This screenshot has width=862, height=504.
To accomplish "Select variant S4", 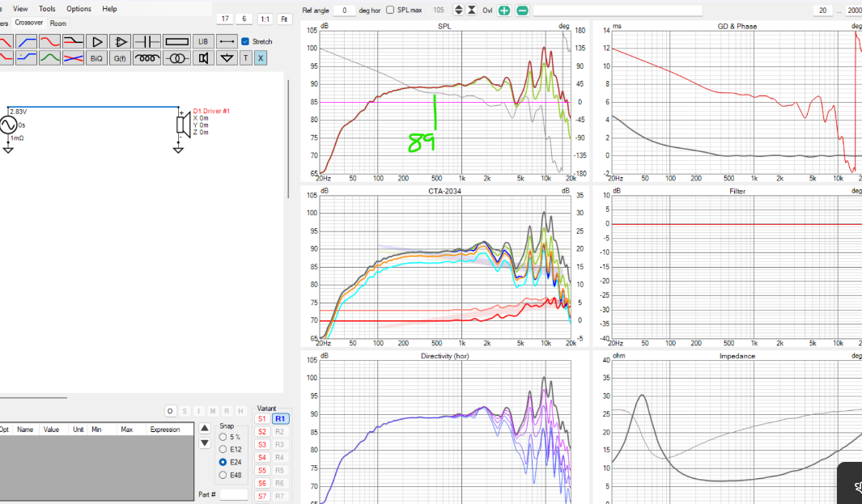I will [x=262, y=457].
